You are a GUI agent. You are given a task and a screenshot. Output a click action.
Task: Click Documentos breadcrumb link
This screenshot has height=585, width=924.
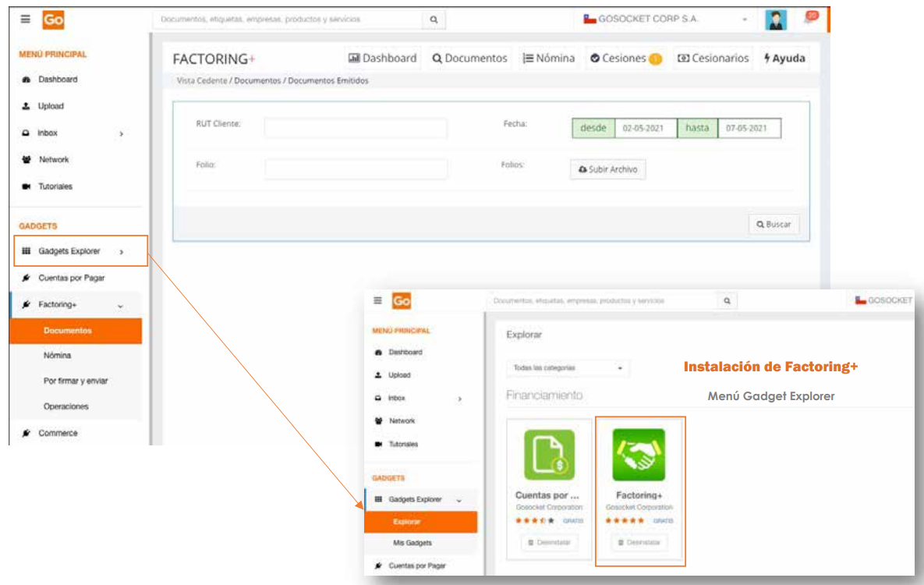point(257,81)
